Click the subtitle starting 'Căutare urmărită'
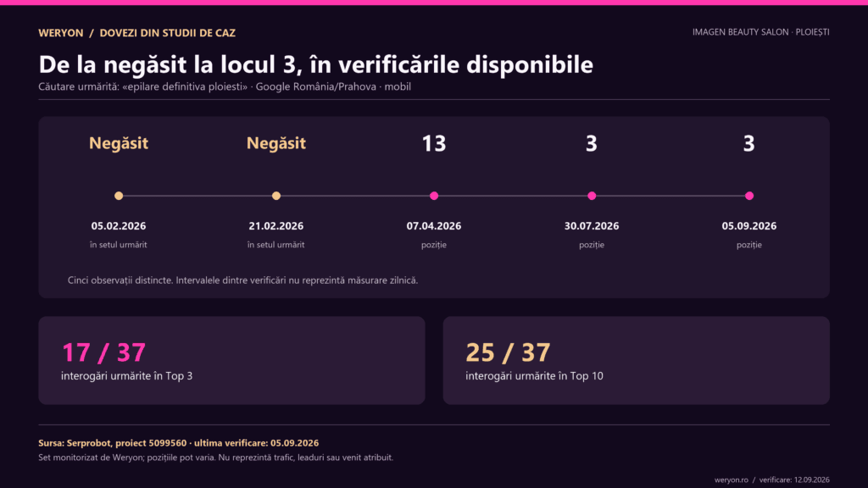 coord(225,87)
